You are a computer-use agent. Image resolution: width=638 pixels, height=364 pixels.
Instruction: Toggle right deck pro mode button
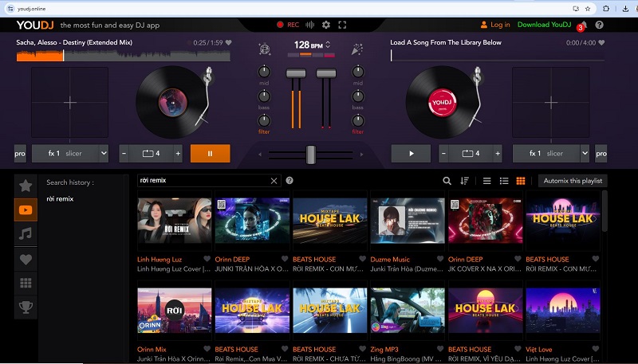(x=601, y=154)
